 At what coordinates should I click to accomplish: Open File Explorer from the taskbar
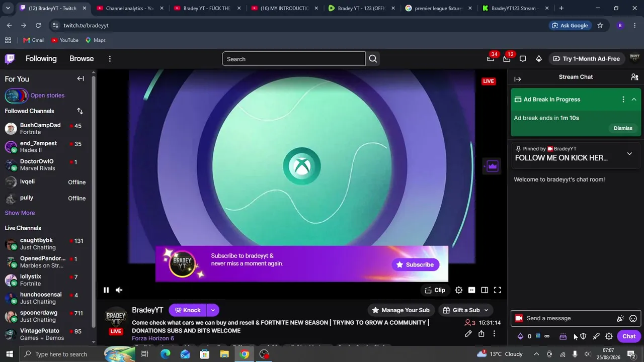point(224,354)
